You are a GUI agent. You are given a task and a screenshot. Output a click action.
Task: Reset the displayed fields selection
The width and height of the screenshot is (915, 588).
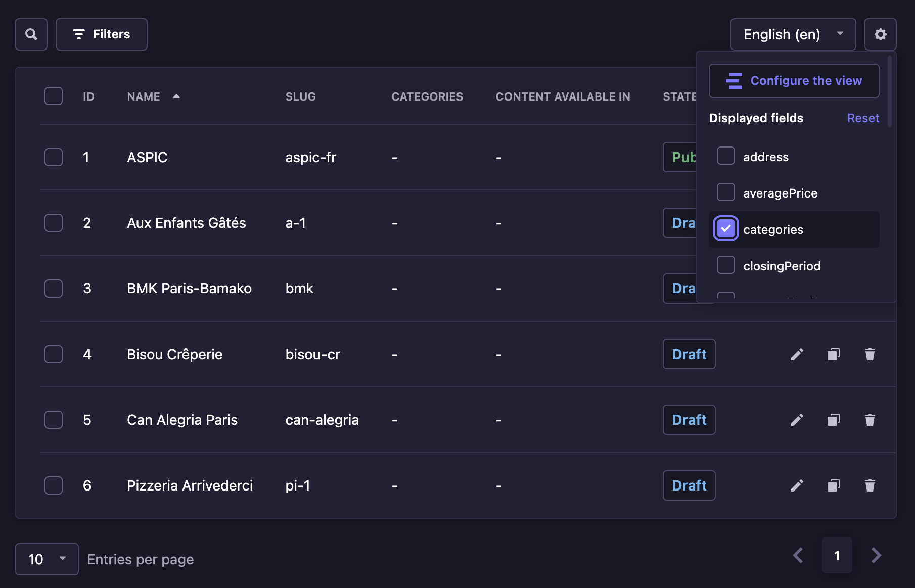pos(862,118)
